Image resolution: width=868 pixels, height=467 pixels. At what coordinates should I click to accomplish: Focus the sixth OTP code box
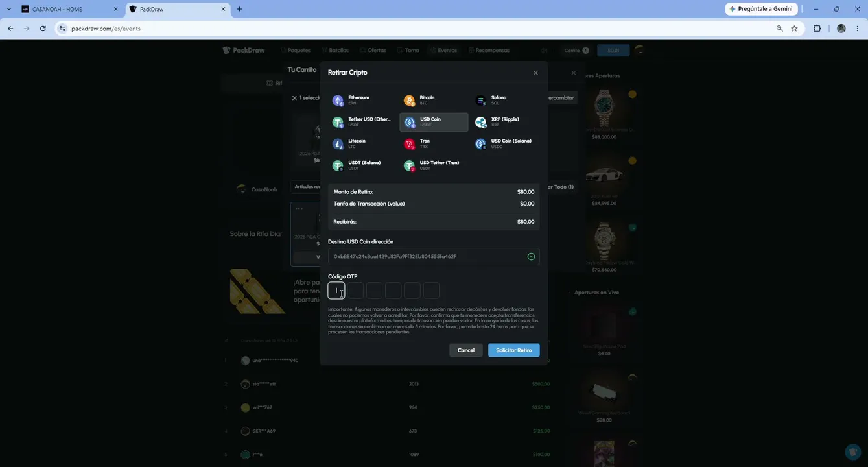431,291
